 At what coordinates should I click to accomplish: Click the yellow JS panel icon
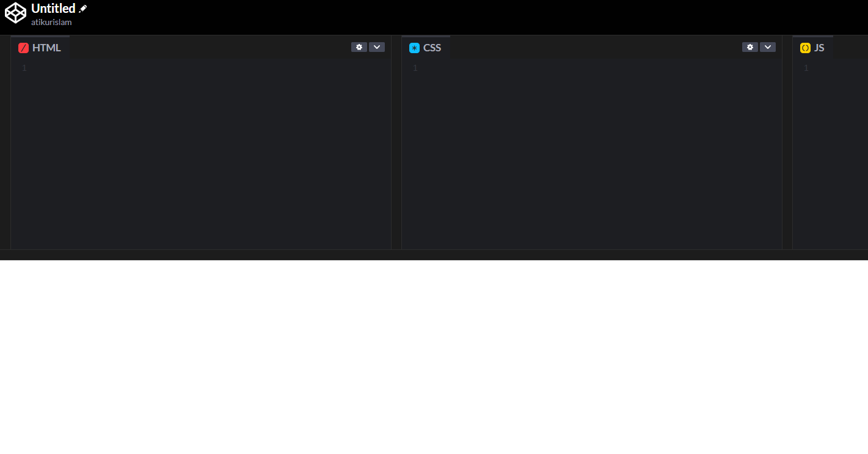click(x=806, y=47)
